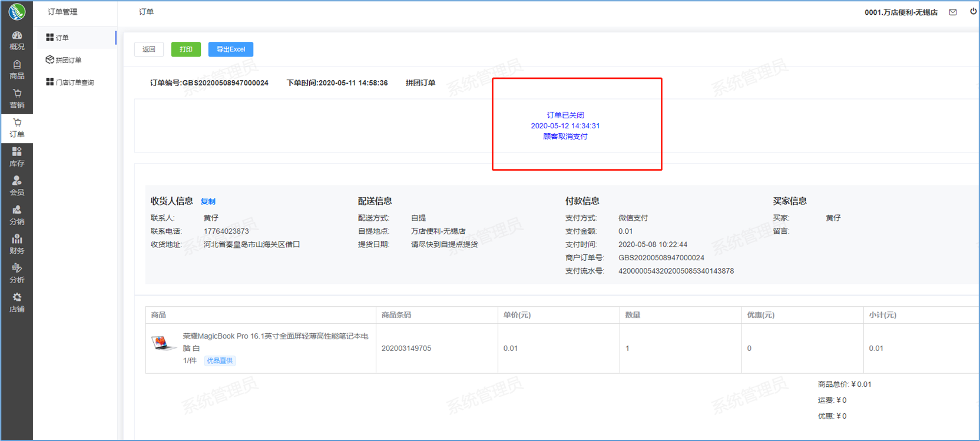Select 订单 in the order management submenu

[75, 38]
